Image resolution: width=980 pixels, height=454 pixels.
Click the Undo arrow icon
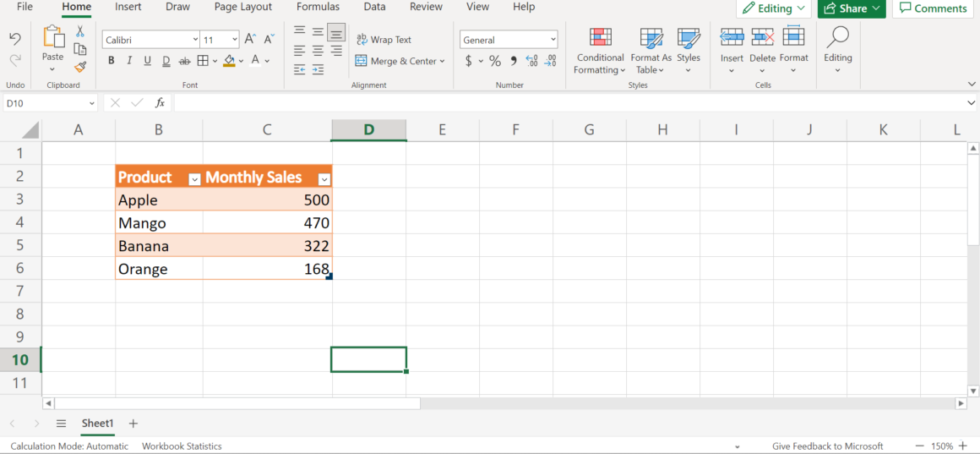point(15,39)
